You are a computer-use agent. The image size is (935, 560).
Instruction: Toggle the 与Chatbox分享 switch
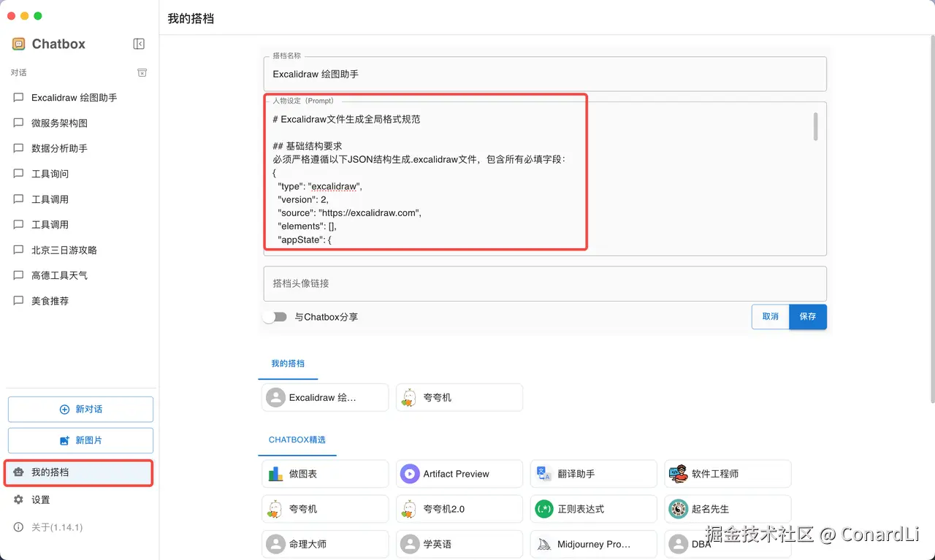tap(275, 317)
